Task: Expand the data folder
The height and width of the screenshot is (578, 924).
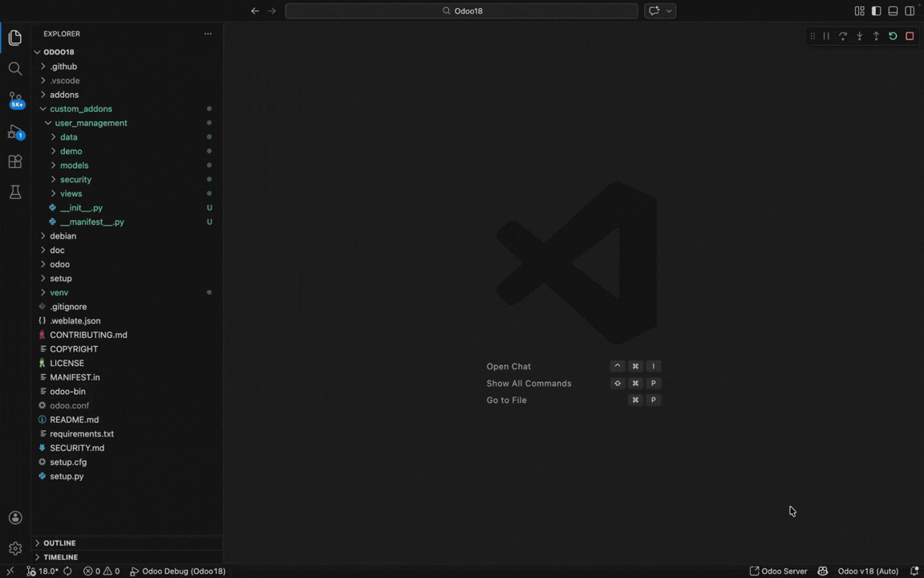Action: tap(127, 137)
